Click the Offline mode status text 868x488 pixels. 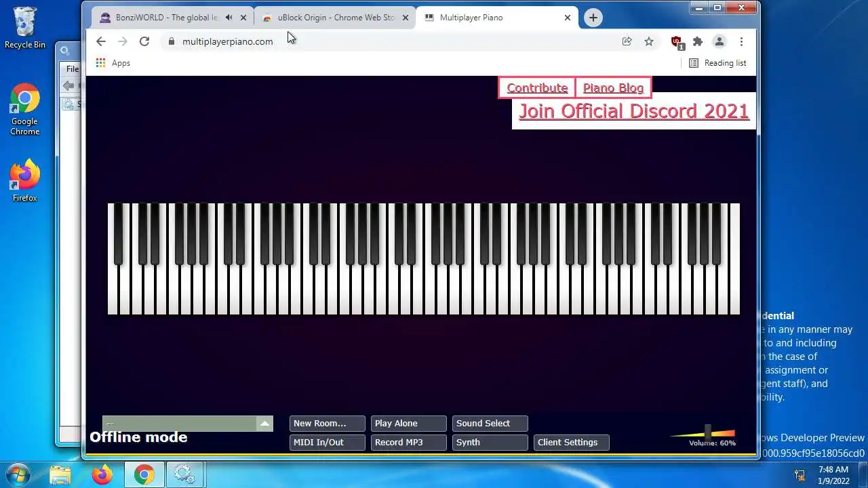pos(138,437)
